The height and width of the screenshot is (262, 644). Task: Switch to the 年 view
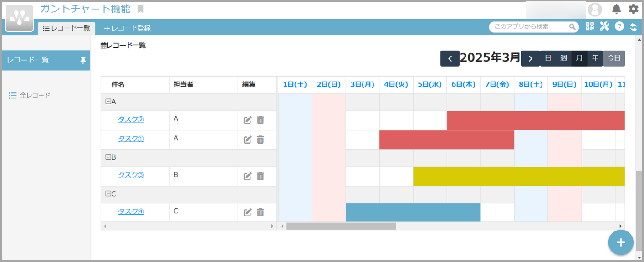point(595,58)
